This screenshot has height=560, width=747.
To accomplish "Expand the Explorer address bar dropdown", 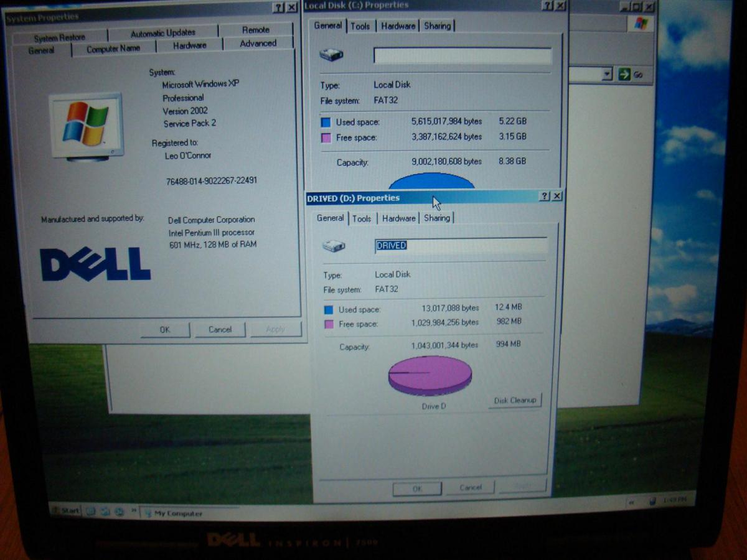I will point(608,75).
